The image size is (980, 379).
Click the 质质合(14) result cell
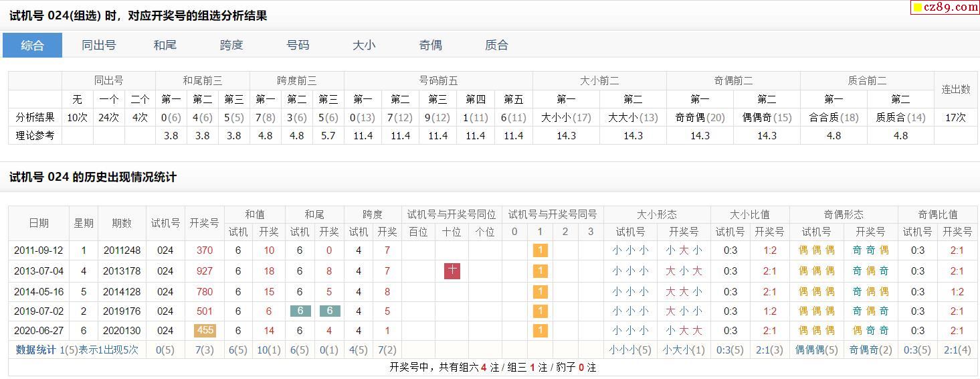pos(900,117)
